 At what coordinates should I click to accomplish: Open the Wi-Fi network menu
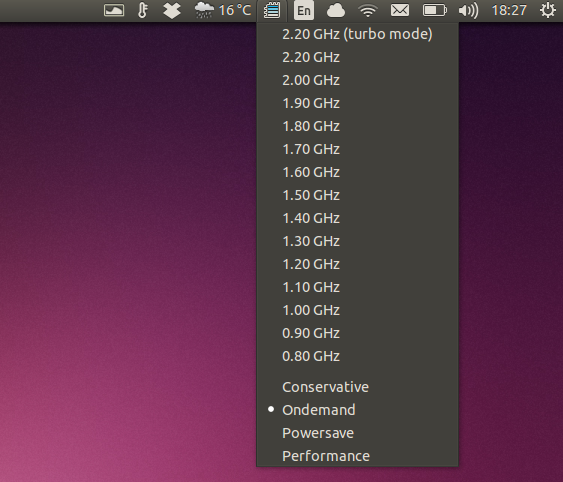368,10
